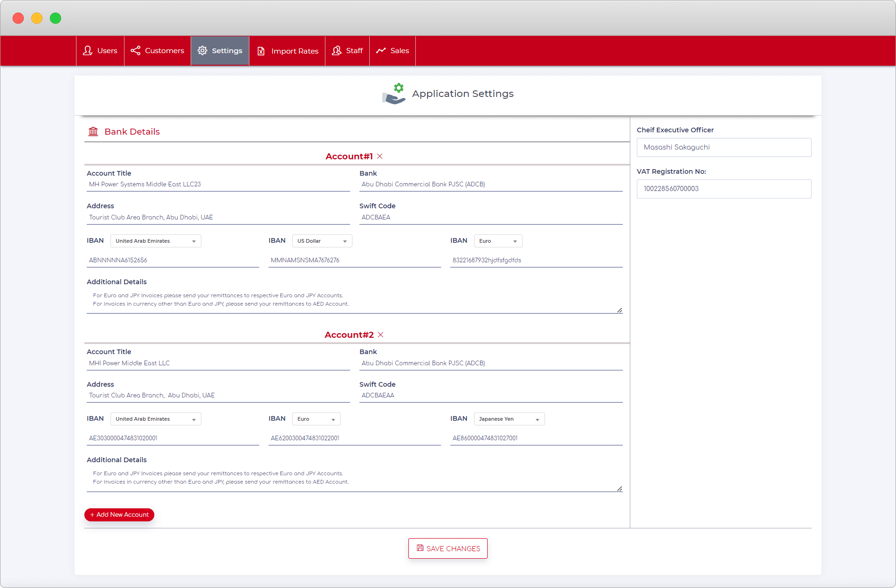Click the Customers share-nodes icon
The image size is (896, 588).
point(136,50)
